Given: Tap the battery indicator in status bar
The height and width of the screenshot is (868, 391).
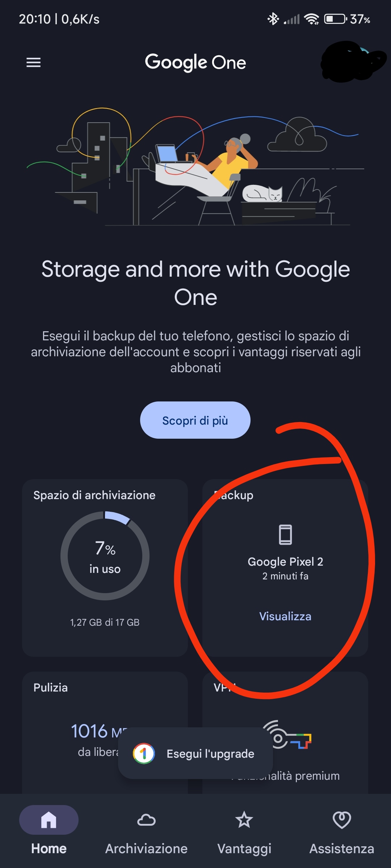Looking at the screenshot, I should tap(336, 19).
